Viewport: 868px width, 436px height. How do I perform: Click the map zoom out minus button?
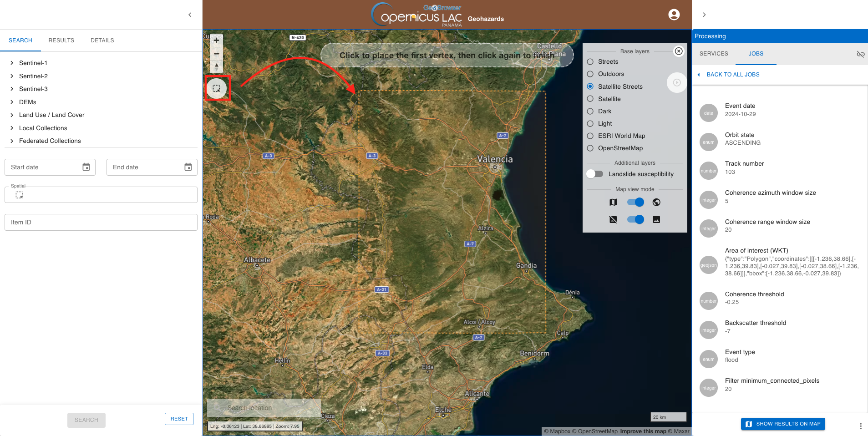[216, 54]
